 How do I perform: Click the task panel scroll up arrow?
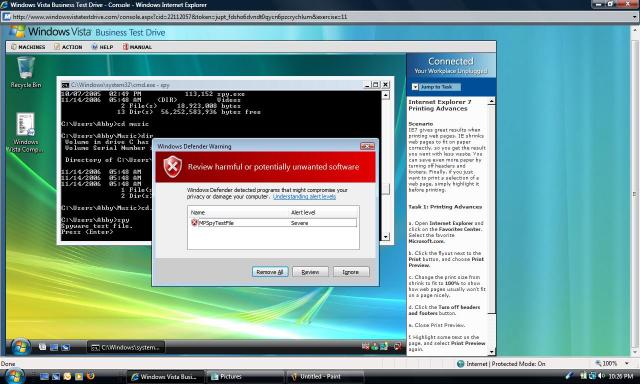tap(492, 101)
